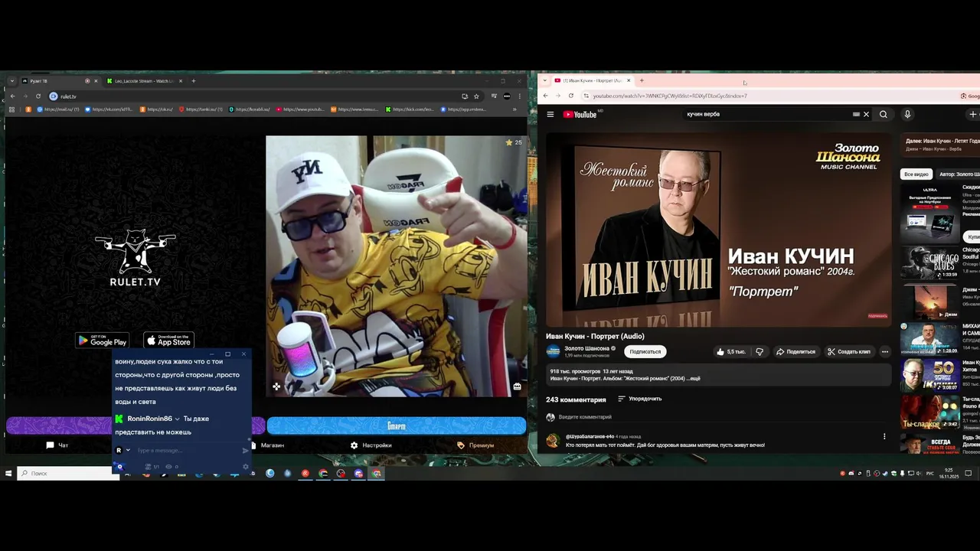Open Премиум on rulet.tv bottom bar
Screen dimensions: 980x551
475,445
